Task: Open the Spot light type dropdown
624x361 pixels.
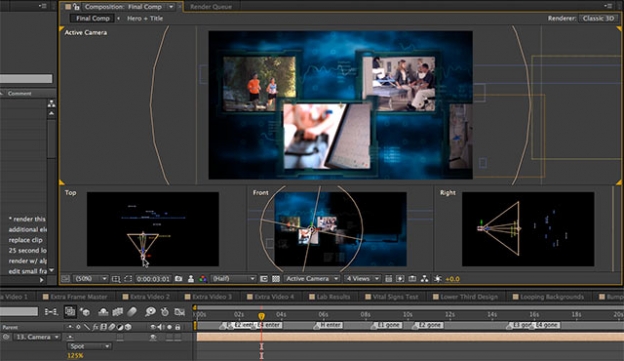Action: click(x=89, y=346)
